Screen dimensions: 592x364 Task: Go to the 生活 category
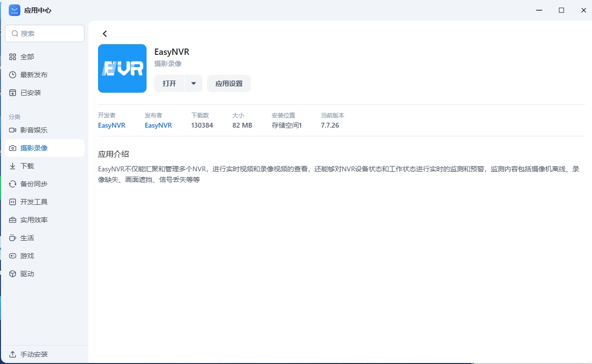(x=27, y=238)
